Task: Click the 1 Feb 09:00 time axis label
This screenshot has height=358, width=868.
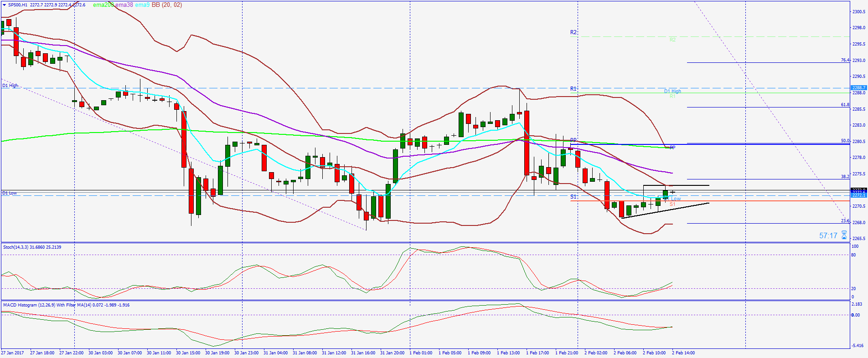Action: 479,353
